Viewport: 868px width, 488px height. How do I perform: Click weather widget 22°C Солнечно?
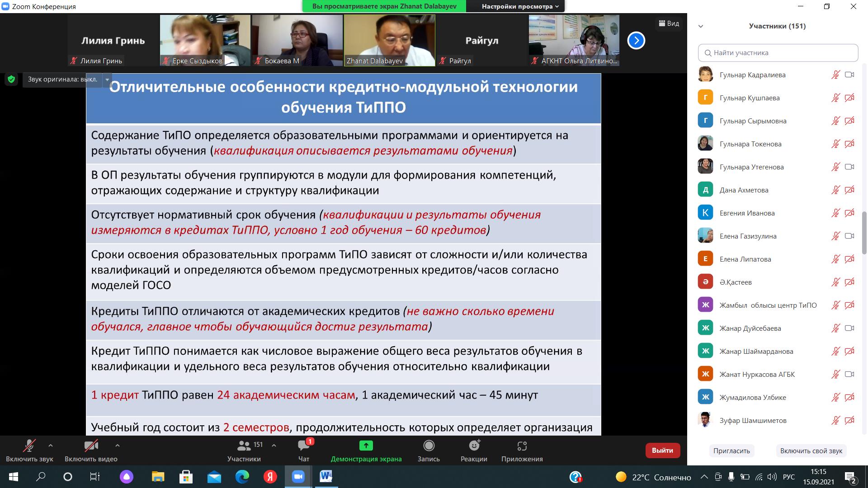[x=653, y=477]
